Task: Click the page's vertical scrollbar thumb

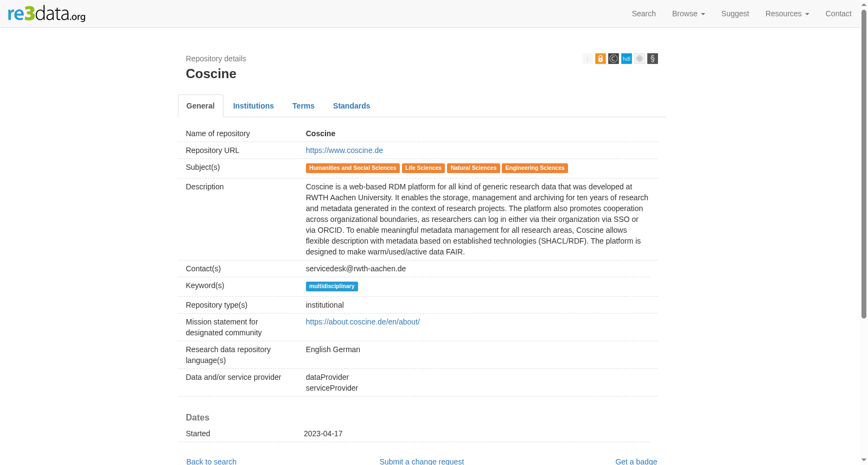Action: point(864,164)
